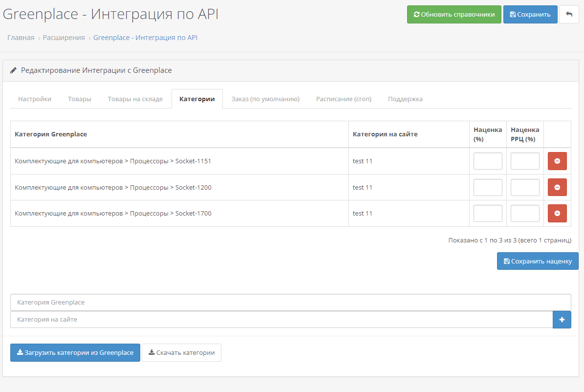Open the Товары tab
This screenshot has width=584, height=392.
click(x=79, y=99)
